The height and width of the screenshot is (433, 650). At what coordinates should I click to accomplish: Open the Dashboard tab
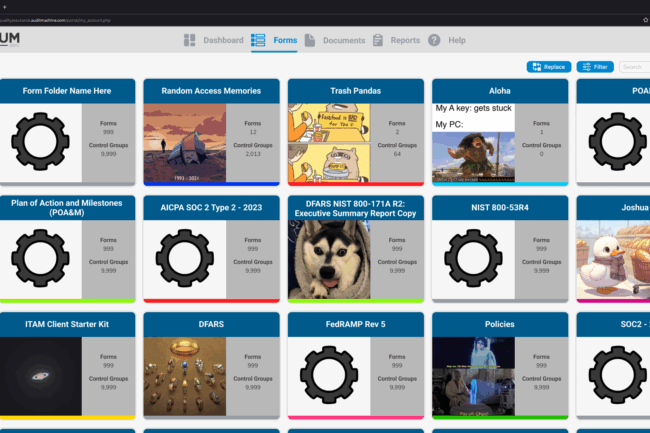(223, 40)
